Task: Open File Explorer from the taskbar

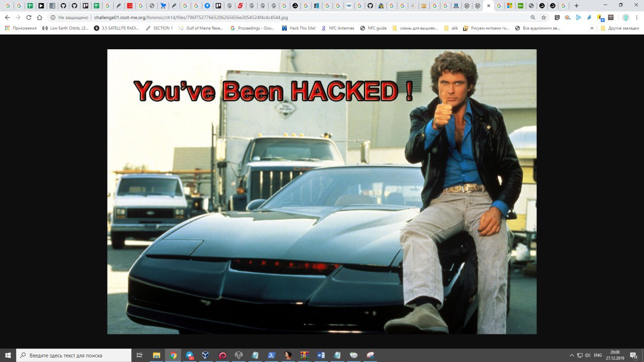Action: click(x=156, y=355)
